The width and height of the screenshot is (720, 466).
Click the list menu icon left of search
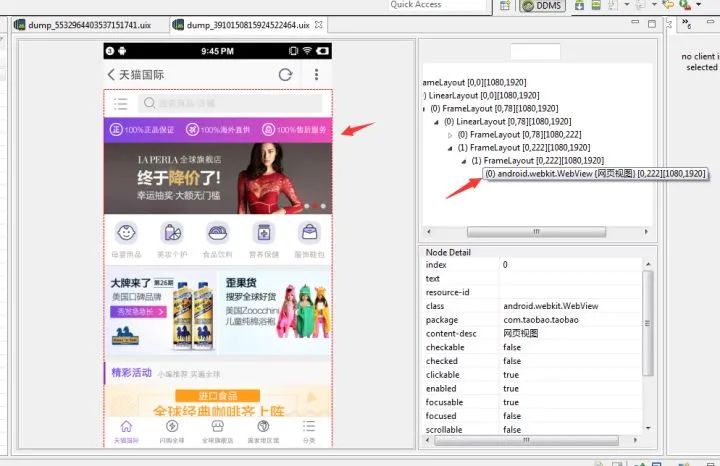[x=120, y=103]
